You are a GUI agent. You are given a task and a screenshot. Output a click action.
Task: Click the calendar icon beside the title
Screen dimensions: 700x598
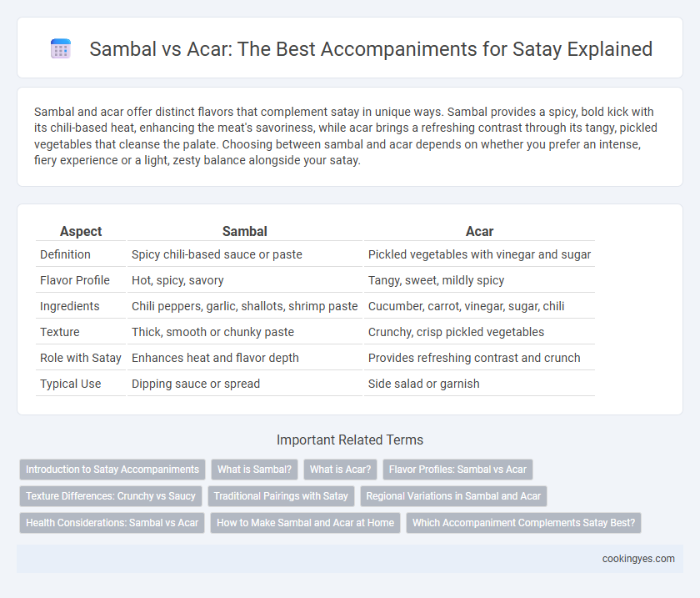coord(61,48)
